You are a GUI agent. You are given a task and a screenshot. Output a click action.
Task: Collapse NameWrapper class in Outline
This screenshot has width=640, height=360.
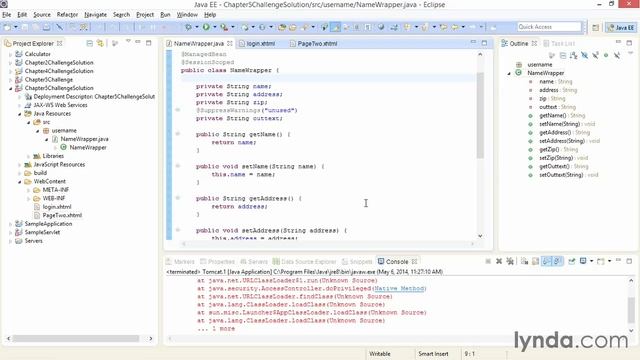[x=509, y=73]
